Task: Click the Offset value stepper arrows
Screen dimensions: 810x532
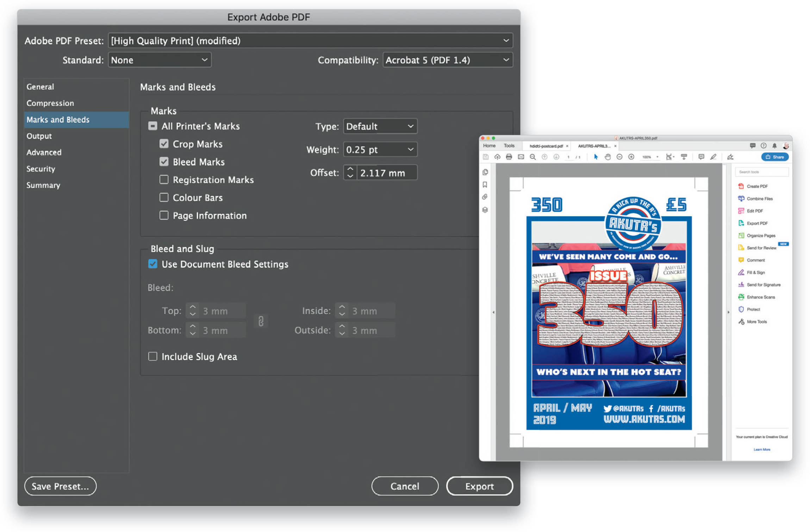Action: pyautogui.click(x=350, y=173)
